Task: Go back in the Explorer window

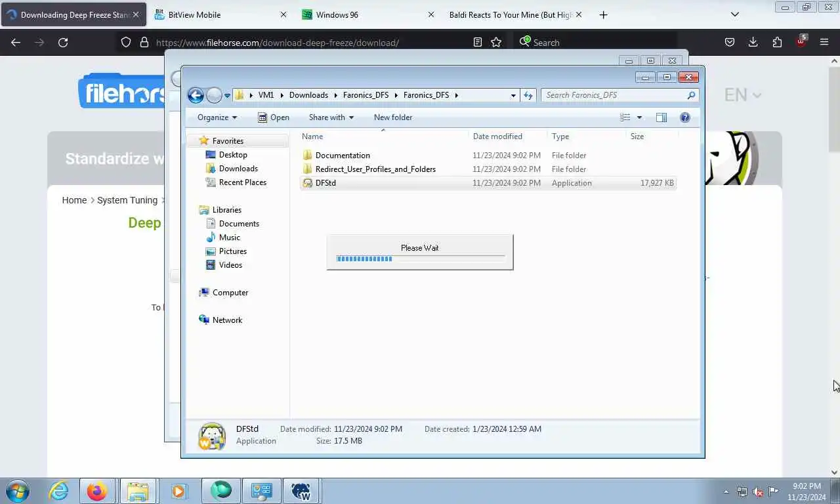Action: point(196,95)
